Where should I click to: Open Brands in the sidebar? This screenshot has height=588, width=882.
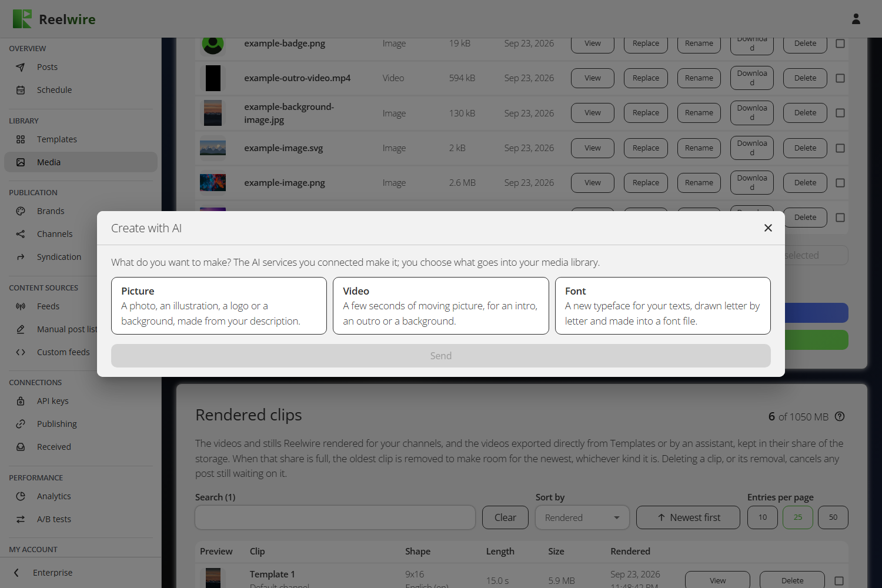pos(81,211)
